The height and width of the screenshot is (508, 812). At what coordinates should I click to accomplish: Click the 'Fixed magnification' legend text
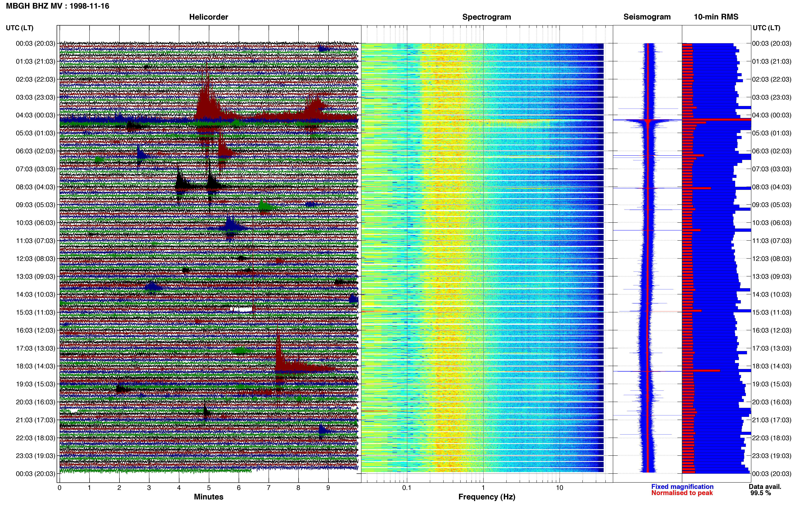[682, 486]
